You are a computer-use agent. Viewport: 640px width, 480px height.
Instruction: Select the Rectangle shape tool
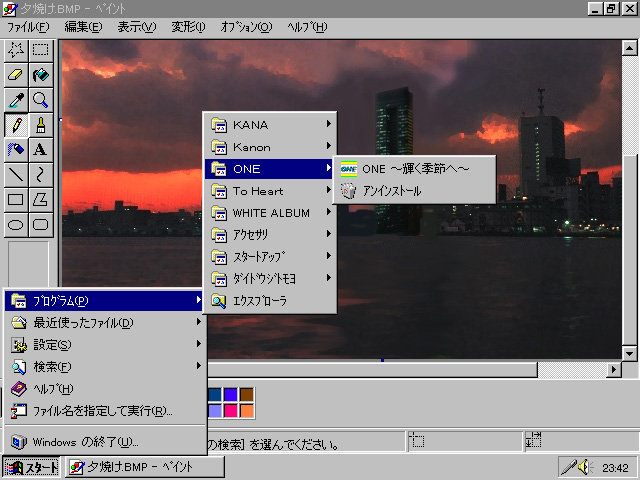click(x=16, y=200)
